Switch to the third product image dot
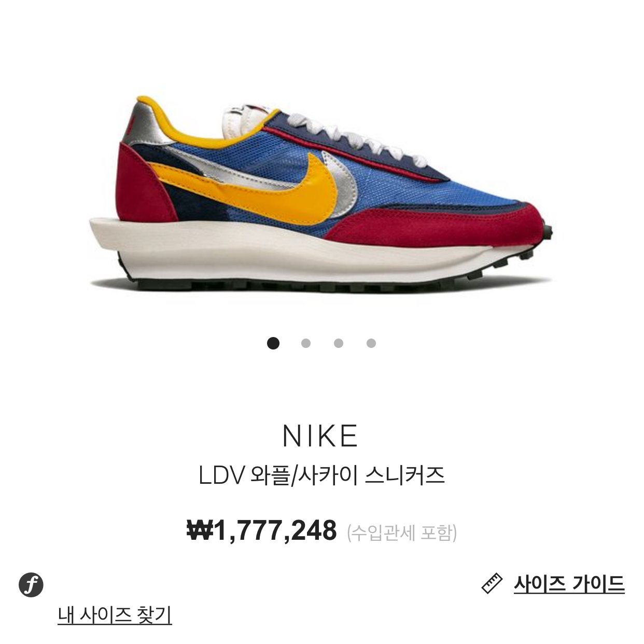This screenshot has height=644, width=644. point(339,343)
